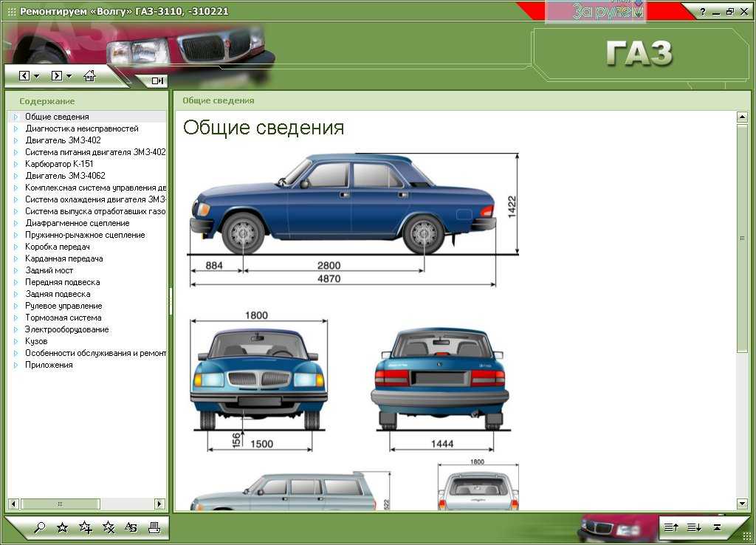Open the Передняя подвеска section
756x545 pixels.
(x=63, y=282)
